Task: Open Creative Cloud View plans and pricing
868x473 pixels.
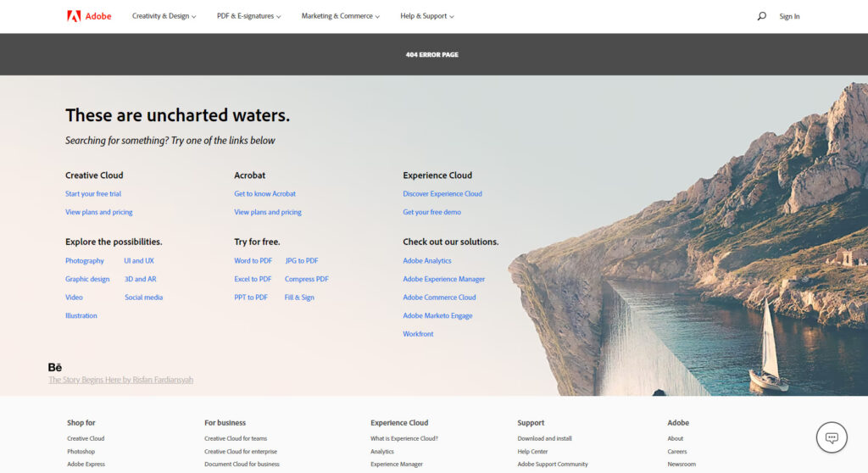Action: [x=98, y=212]
